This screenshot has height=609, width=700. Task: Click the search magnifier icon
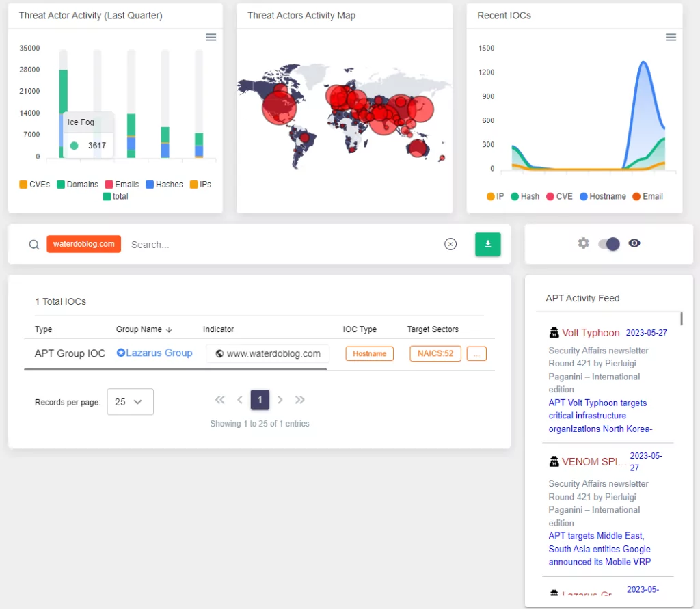tap(34, 244)
